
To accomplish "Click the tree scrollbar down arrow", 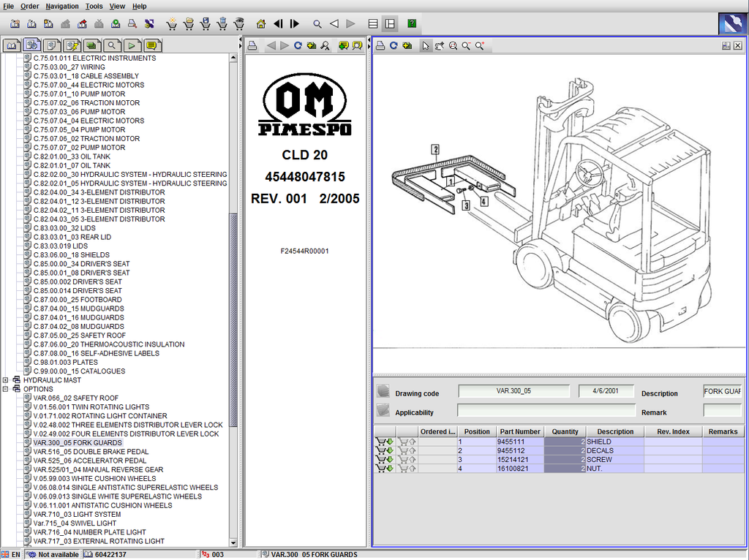I will tap(233, 542).
